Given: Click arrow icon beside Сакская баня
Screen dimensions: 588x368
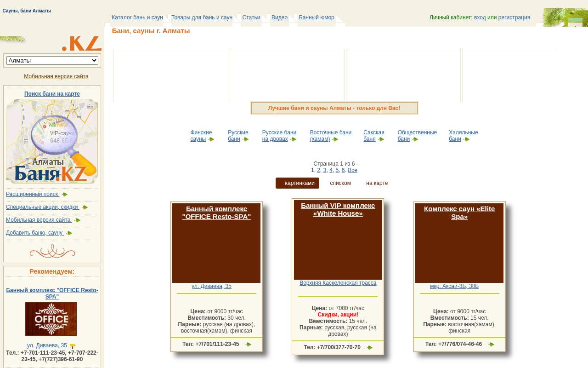Looking at the screenshot, I should point(381,139).
